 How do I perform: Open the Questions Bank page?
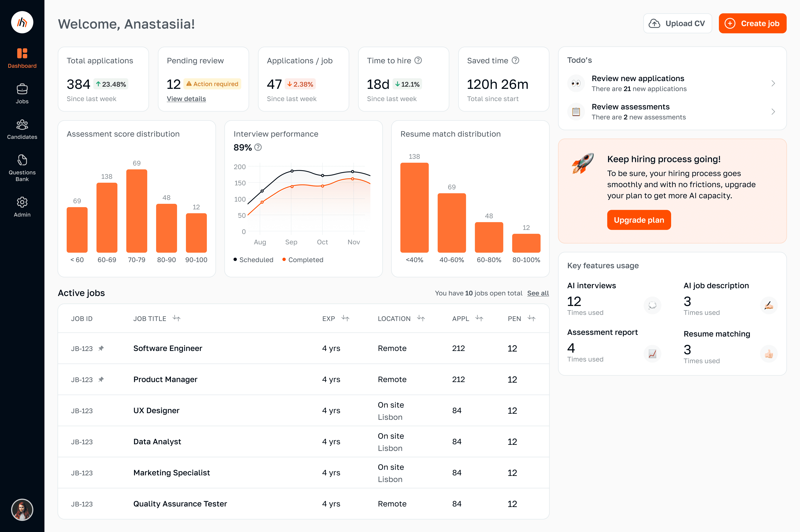pyautogui.click(x=22, y=168)
